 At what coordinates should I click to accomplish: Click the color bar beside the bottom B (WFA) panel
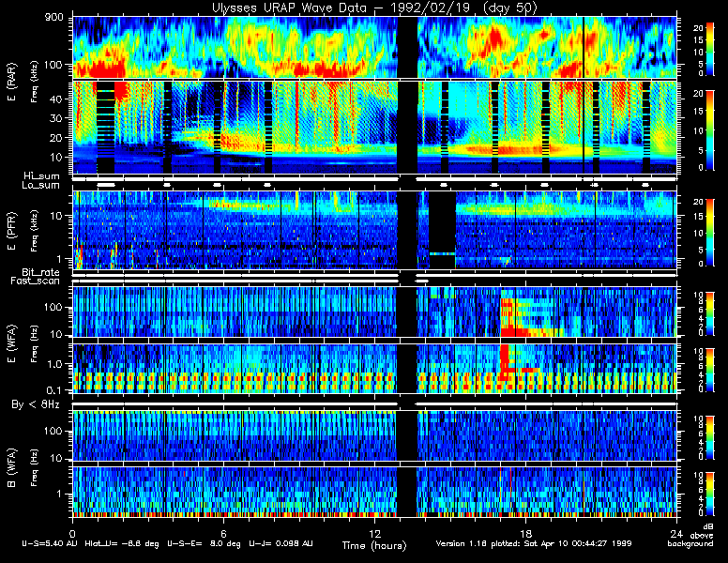710,494
